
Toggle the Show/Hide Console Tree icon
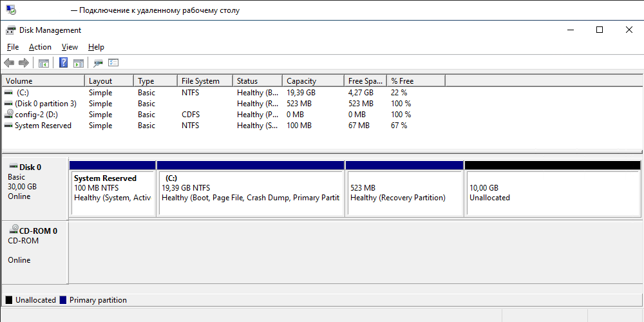(x=44, y=62)
